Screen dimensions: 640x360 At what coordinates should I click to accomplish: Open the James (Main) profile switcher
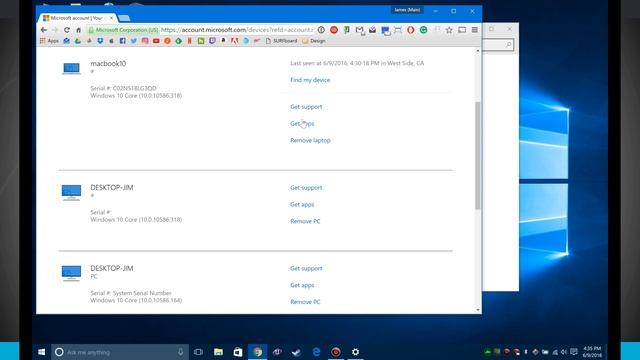click(407, 10)
